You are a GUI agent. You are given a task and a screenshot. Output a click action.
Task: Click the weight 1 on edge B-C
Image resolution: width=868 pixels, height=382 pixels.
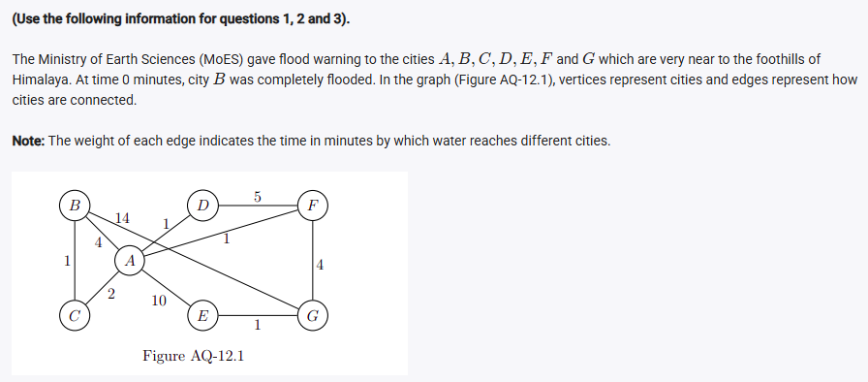click(67, 260)
